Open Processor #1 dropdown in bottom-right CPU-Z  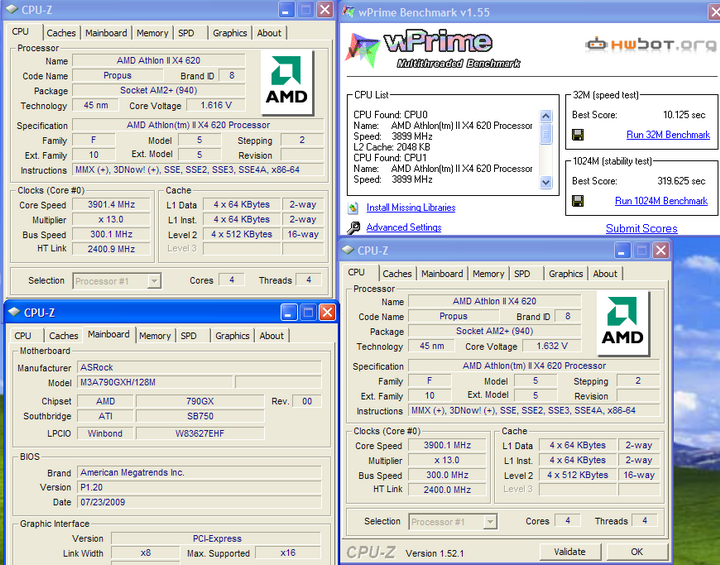pos(490,522)
